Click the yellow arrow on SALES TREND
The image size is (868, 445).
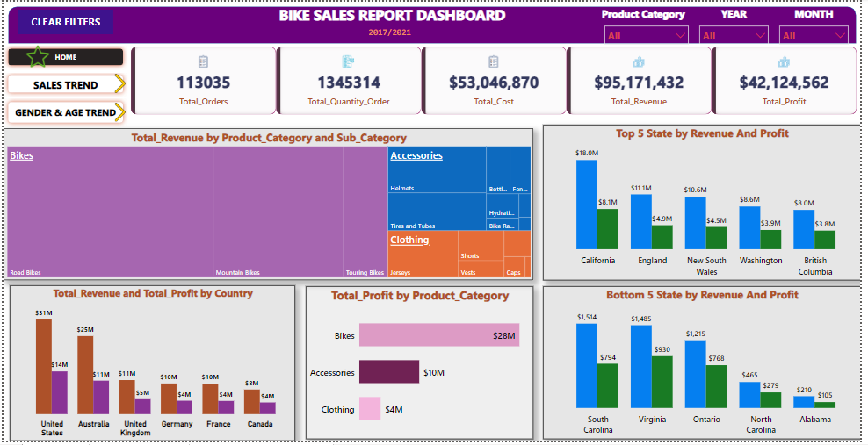pyautogui.click(x=119, y=85)
